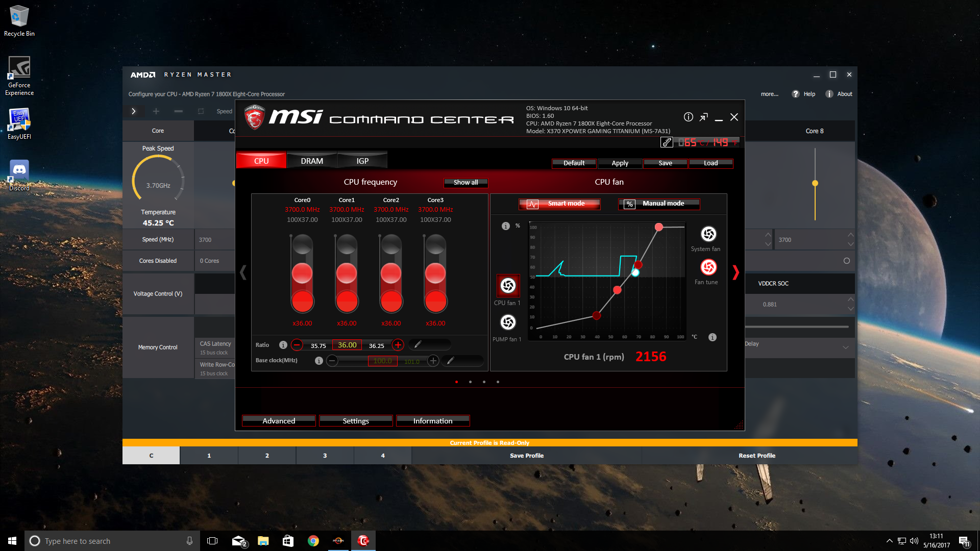Image resolution: width=980 pixels, height=551 pixels.
Task: Open the System fan control
Action: [708, 234]
